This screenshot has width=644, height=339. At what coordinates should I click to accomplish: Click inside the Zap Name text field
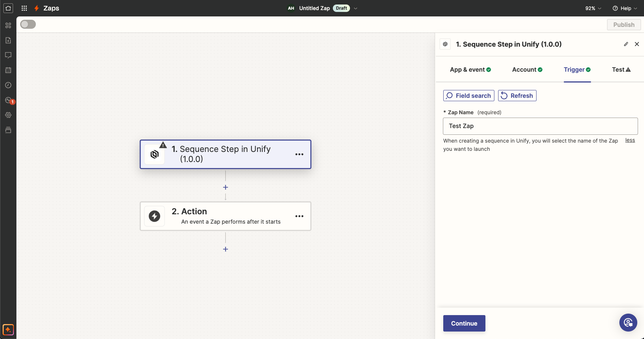(540, 126)
